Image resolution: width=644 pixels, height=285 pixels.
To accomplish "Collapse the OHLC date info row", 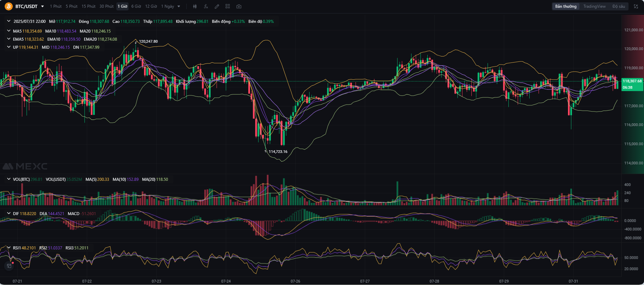I will tap(9, 21).
